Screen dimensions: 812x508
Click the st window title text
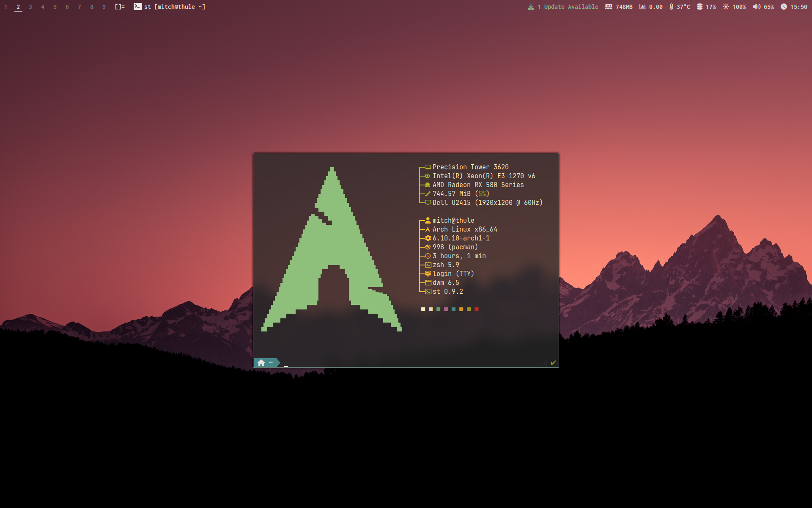click(175, 7)
